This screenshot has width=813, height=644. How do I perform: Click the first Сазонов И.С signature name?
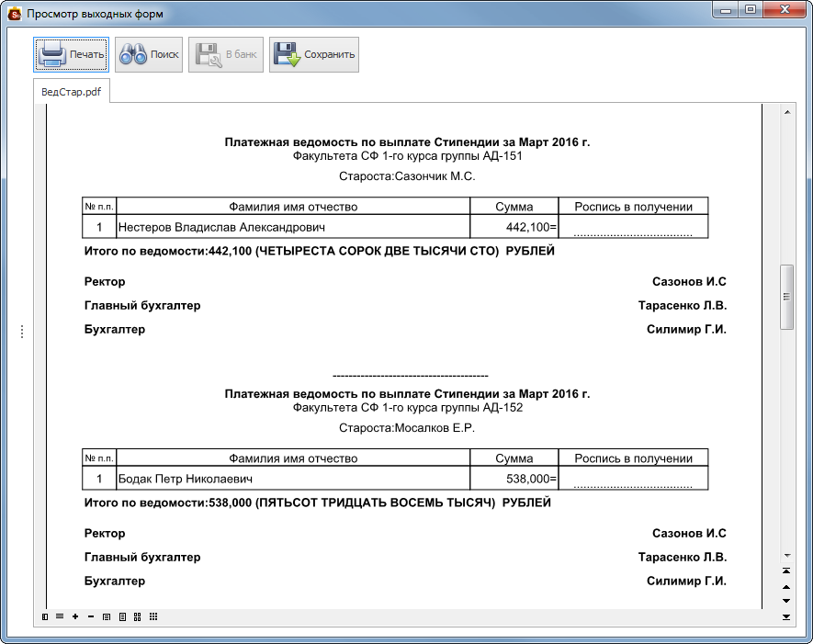(x=689, y=281)
